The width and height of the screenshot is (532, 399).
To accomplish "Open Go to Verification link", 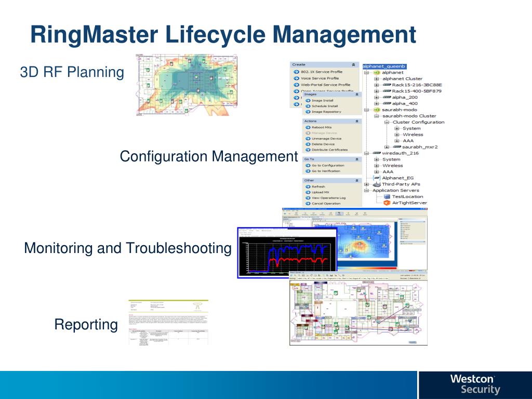I will [326, 171].
